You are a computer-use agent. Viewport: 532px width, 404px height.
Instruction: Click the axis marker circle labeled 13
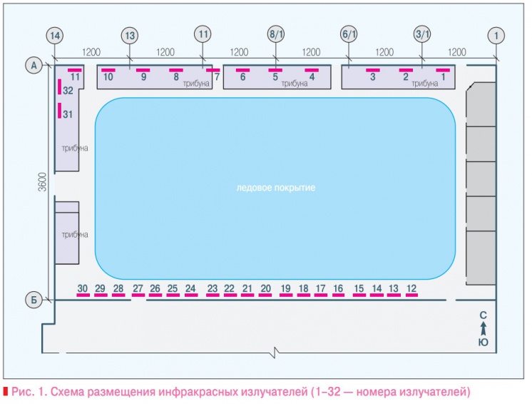click(129, 35)
